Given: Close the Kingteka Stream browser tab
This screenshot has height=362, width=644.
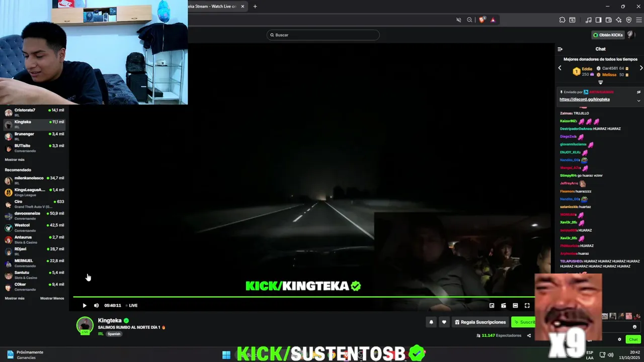Looking at the screenshot, I should (243, 7).
